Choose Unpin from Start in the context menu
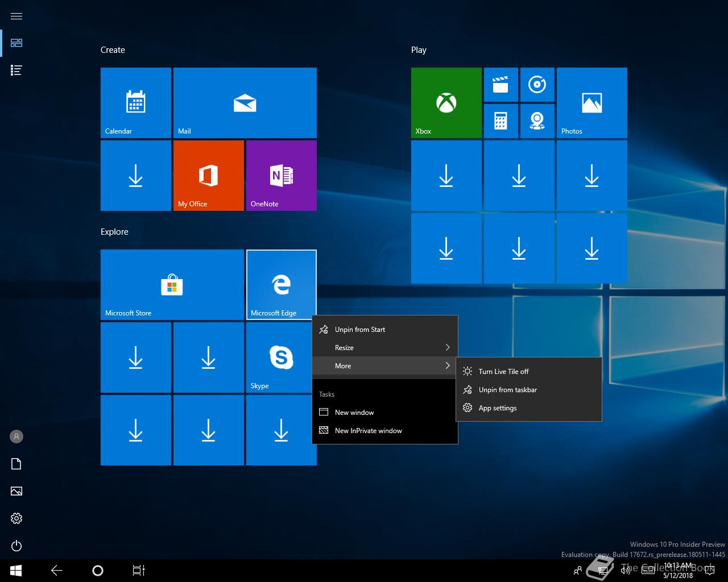The image size is (728, 582). pos(385,330)
